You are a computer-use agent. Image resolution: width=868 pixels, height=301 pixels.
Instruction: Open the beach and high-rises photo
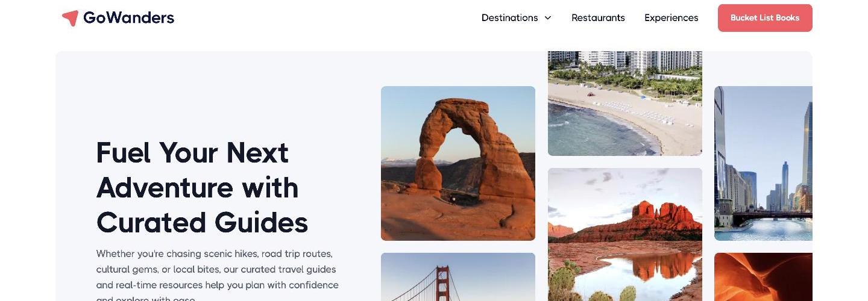(625, 104)
